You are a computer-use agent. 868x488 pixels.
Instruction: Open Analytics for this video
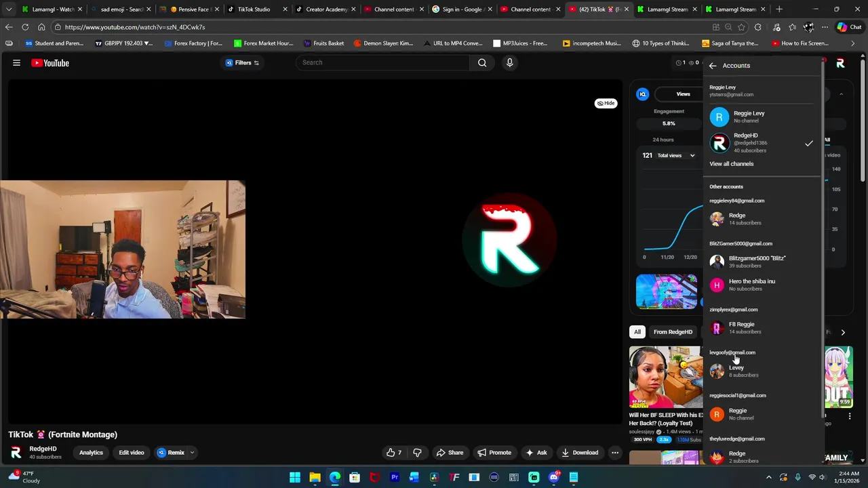point(91,453)
